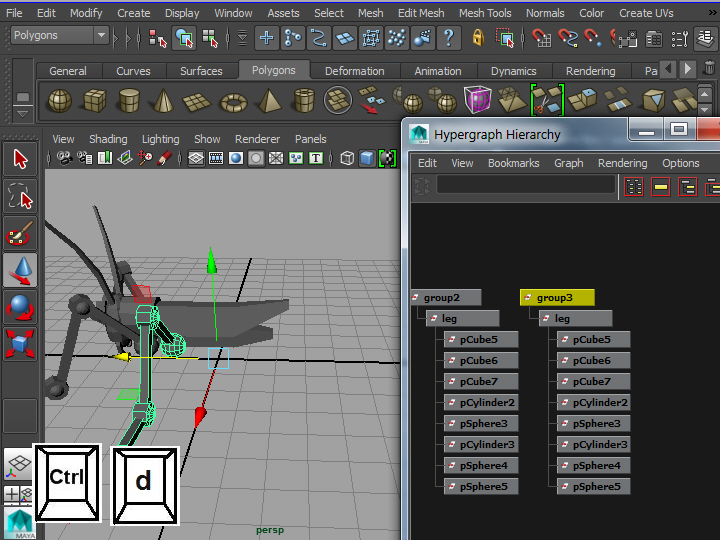
Task: Show next shelf tabs arrow
Action: (688, 69)
